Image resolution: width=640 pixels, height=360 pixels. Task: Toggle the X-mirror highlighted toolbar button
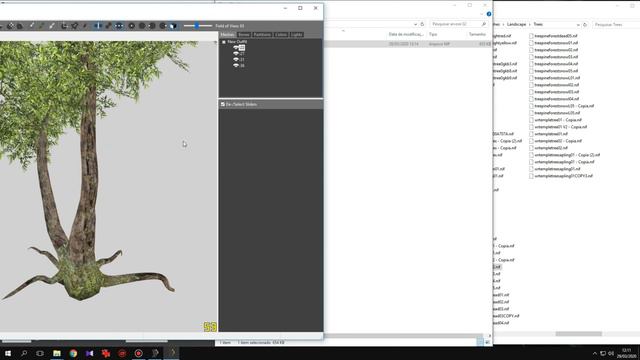point(98,26)
